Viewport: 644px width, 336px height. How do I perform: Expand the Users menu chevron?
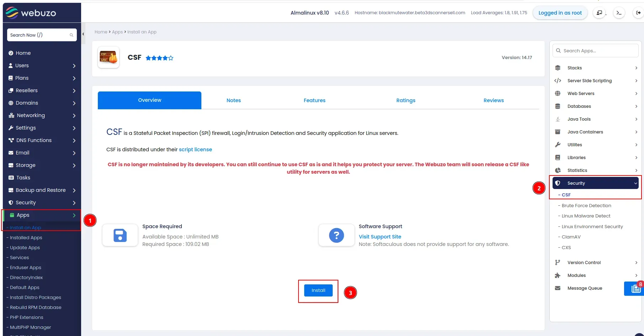(x=74, y=66)
